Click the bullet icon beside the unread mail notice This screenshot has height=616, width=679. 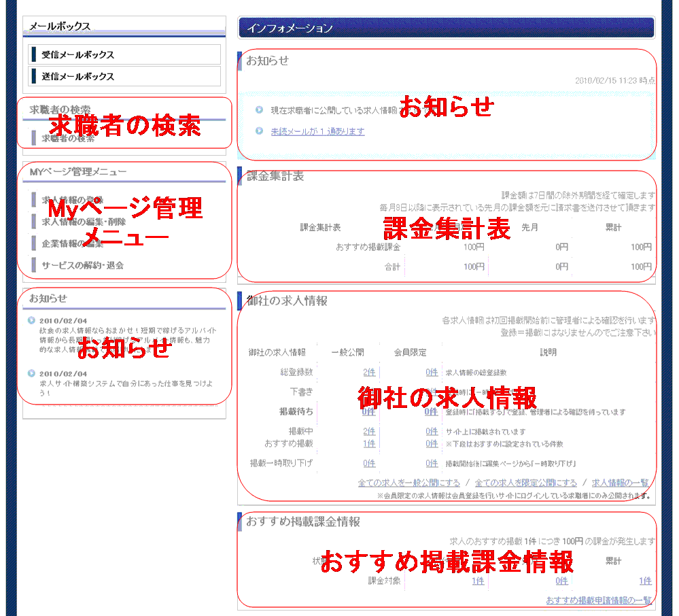(260, 131)
